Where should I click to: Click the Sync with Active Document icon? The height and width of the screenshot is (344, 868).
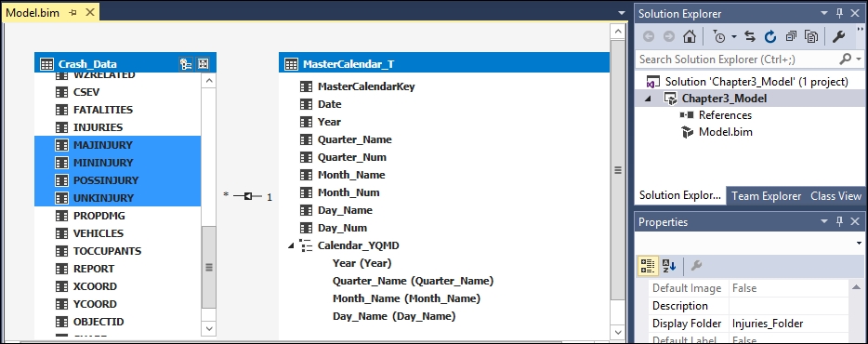(x=750, y=36)
